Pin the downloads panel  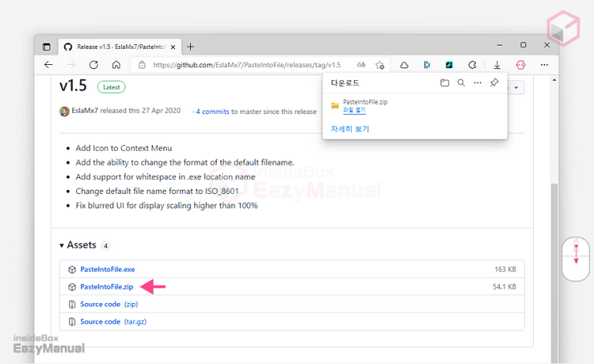coord(494,83)
